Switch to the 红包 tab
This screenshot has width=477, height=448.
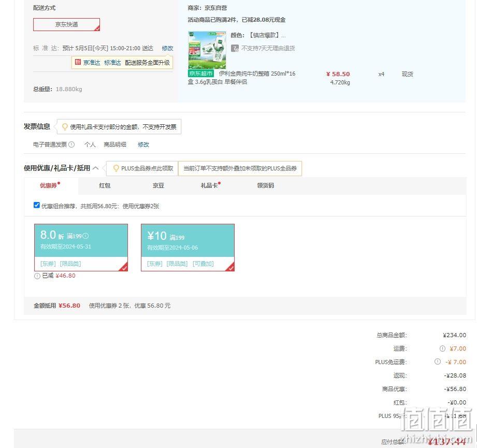coord(105,185)
